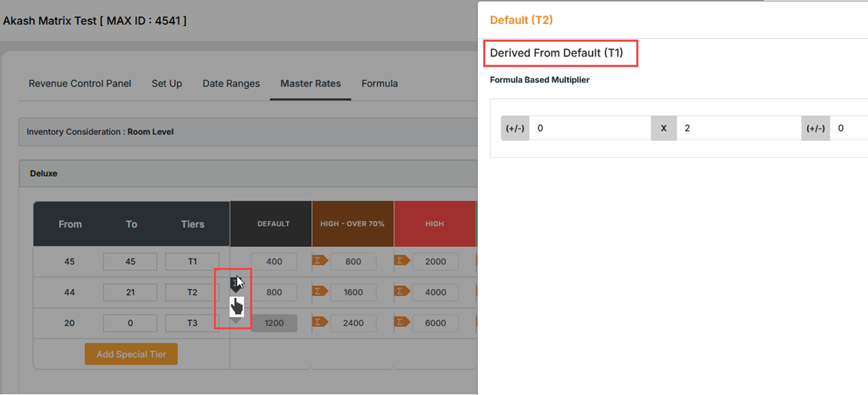Select the To field with value 21
Viewport: 868px width, 395px height.
pos(130,292)
